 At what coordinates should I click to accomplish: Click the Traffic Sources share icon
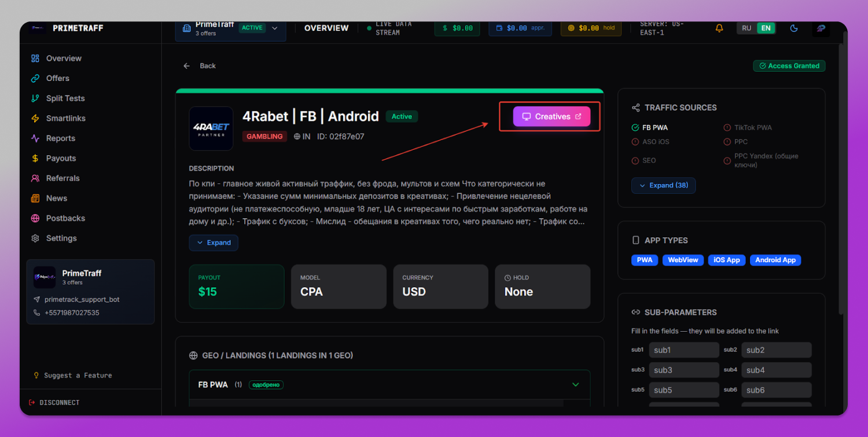pyautogui.click(x=636, y=108)
